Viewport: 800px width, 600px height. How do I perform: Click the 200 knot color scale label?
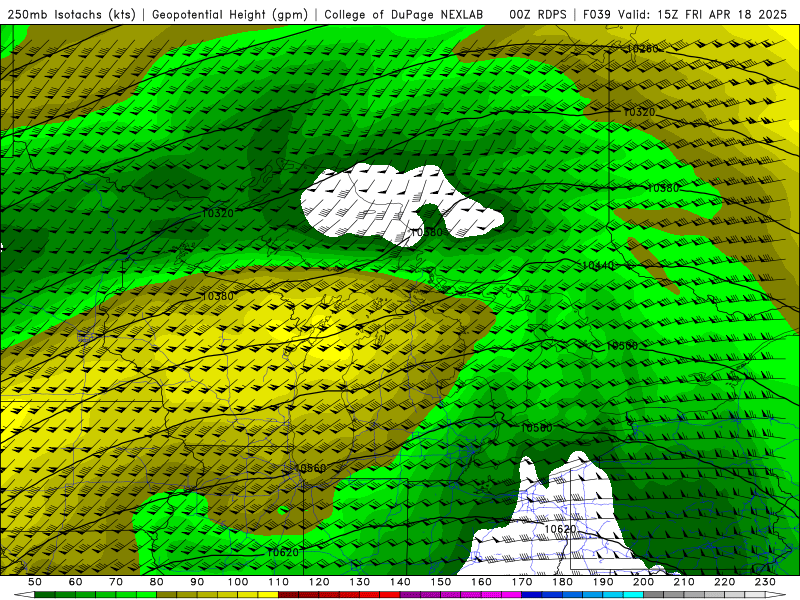tap(643, 582)
